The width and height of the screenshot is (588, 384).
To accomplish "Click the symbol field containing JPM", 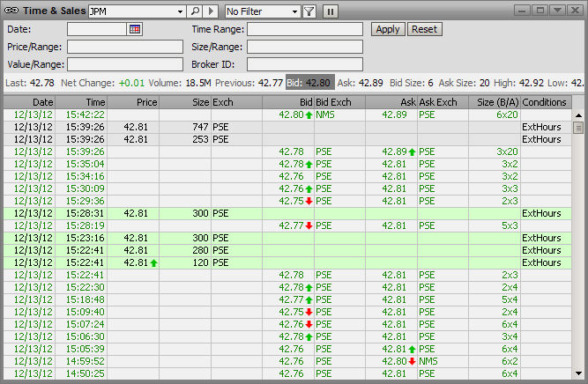I will 132,11.
